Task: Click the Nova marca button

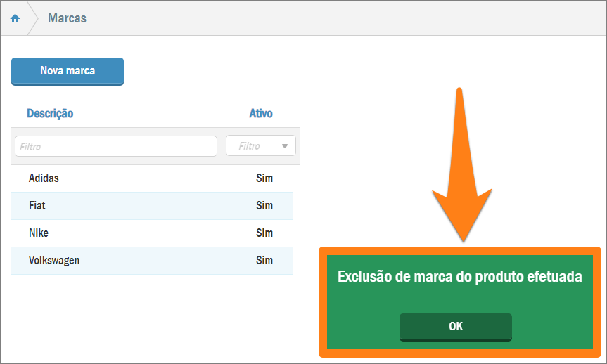Action: 68,71
